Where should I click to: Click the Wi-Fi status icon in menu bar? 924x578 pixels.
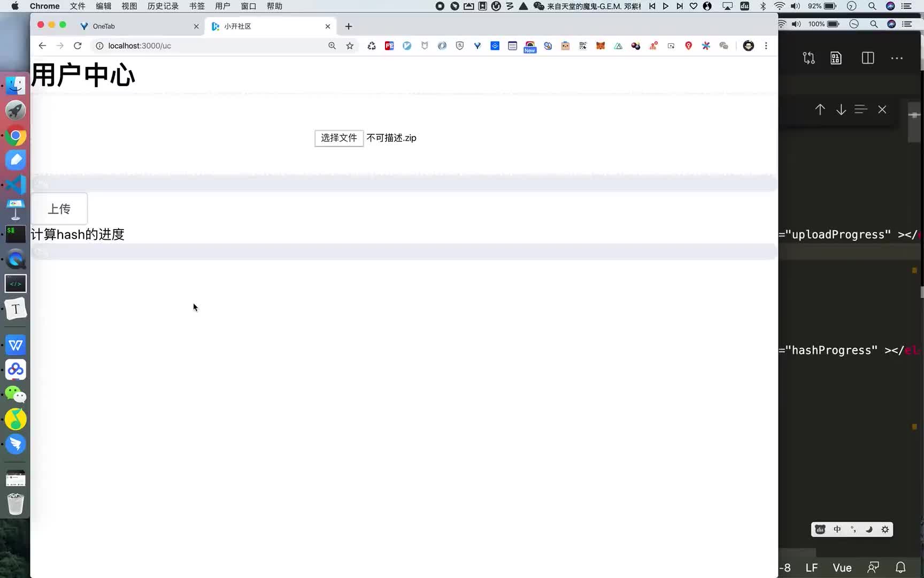780,6
